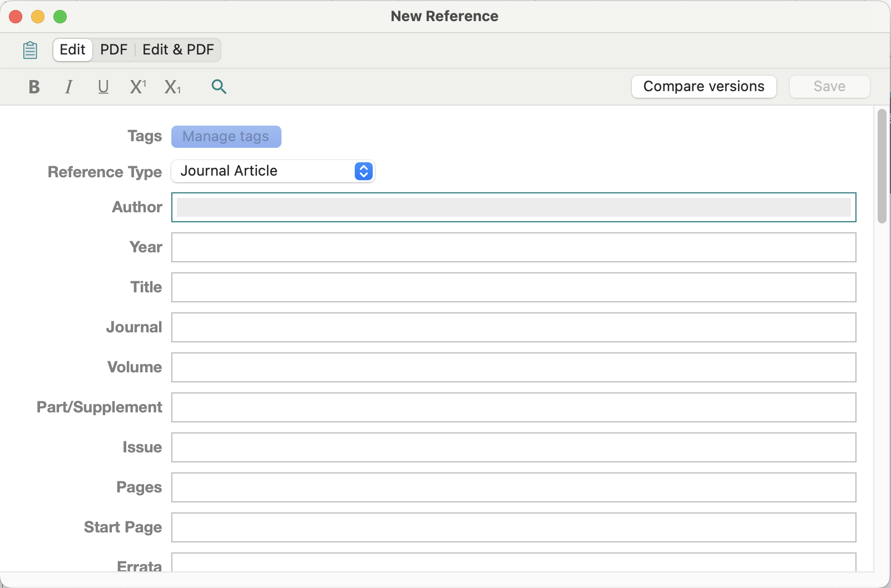The width and height of the screenshot is (891, 588).
Task: Toggle underline formatting
Action: pos(103,87)
